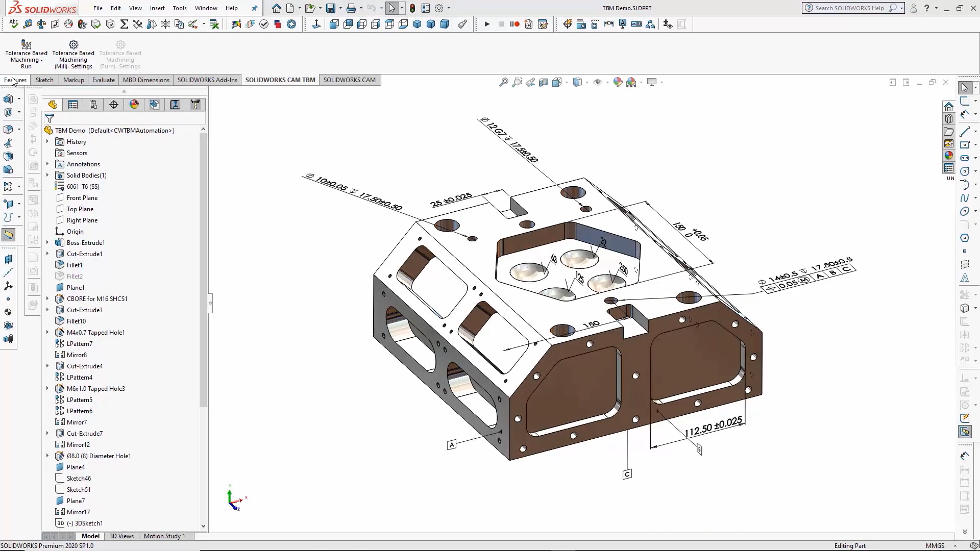Expand Cut-Extrude1 feature
The height and width of the screenshot is (551, 980).
tap(47, 254)
